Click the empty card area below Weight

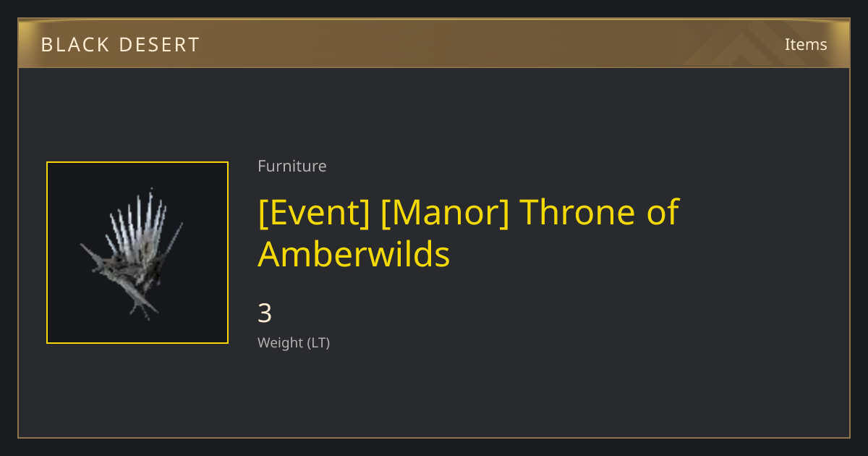(434, 394)
